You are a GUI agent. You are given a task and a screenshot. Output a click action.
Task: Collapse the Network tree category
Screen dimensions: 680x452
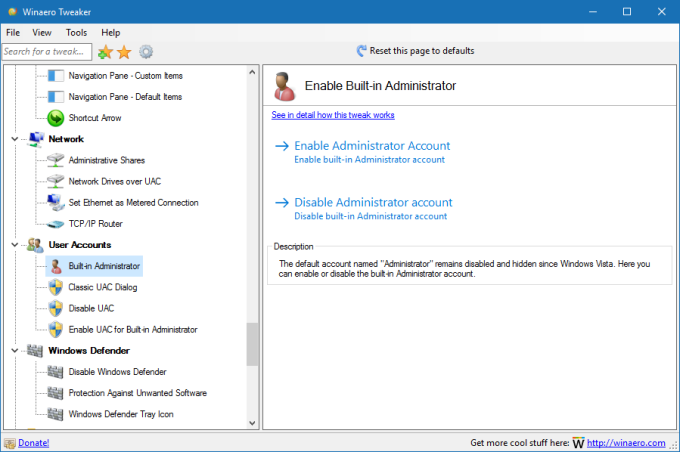pyautogui.click(x=15, y=139)
